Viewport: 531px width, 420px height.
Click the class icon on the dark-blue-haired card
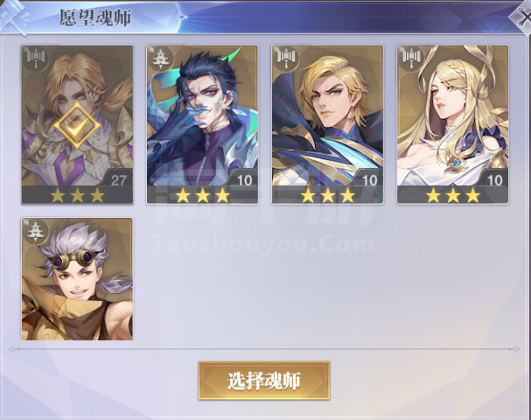coord(159,59)
